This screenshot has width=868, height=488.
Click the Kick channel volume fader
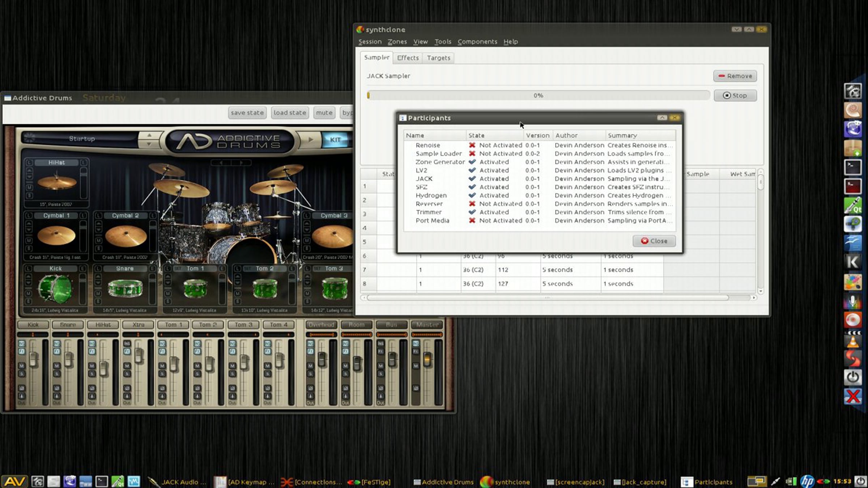pyautogui.click(x=33, y=360)
